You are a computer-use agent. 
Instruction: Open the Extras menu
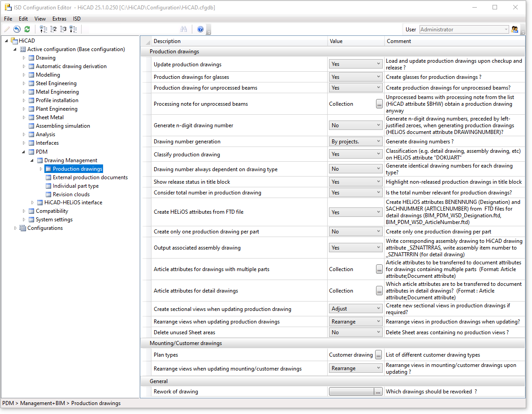coord(59,19)
